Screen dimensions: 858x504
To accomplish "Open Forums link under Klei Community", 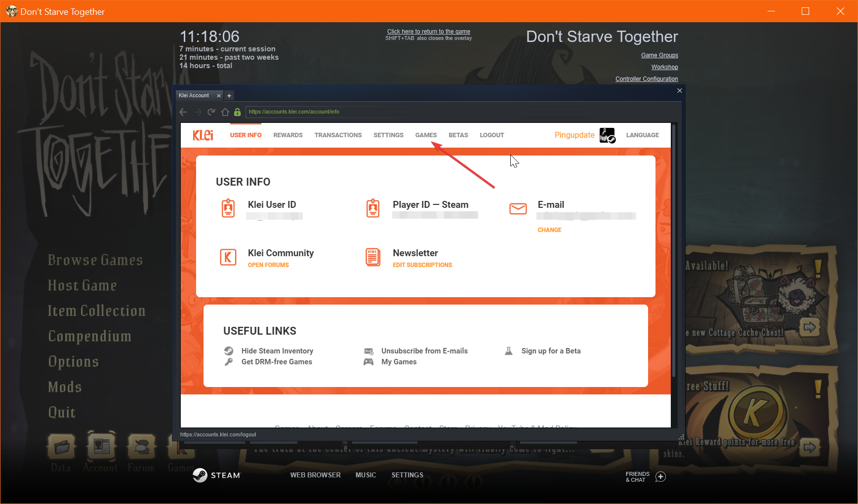I will pos(268,265).
